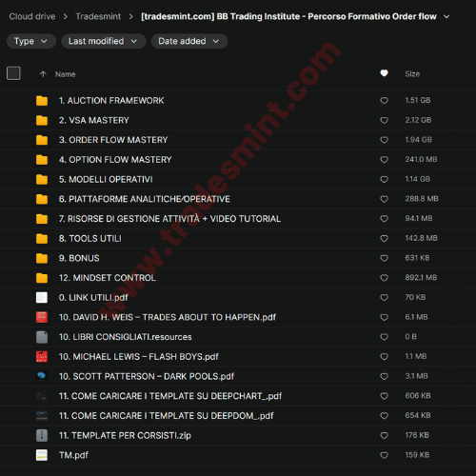The height and width of the screenshot is (476, 476).
Task: Favourite the DARK POOLS.pdf file
Action: pos(384,376)
